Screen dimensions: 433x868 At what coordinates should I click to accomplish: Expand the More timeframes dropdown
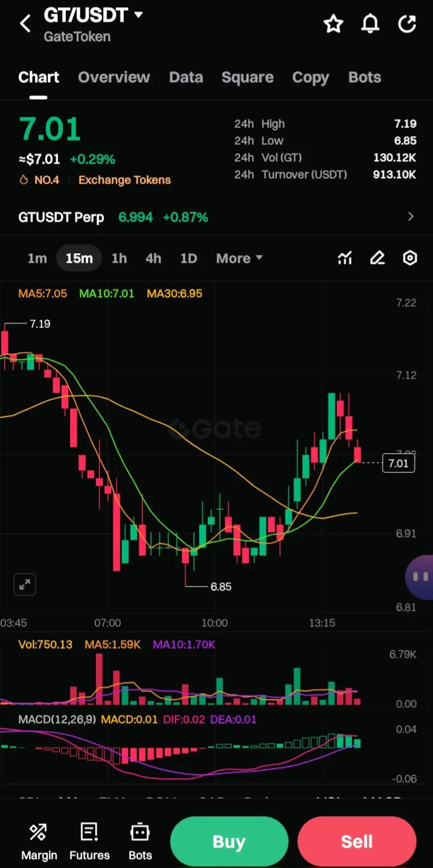240,259
